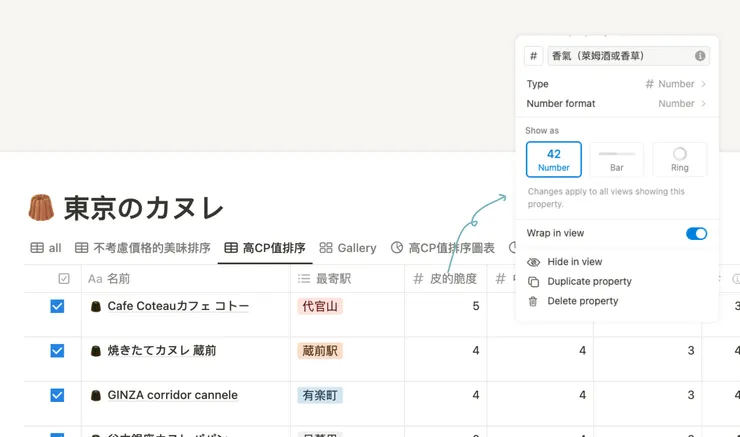740x437 pixels.
Task: Click the 皮的脆度 value 4 for 蔵前 row
Action: tap(476, 351)
